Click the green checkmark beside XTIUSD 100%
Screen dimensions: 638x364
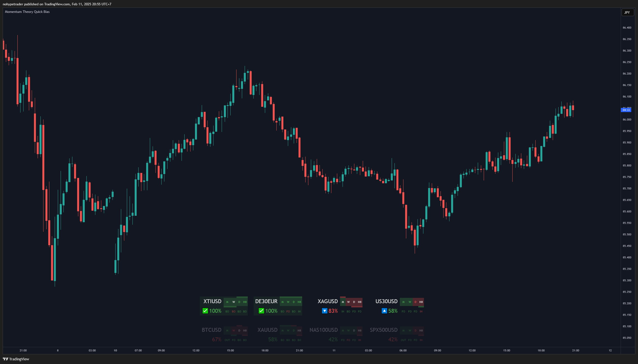point(205,311)
